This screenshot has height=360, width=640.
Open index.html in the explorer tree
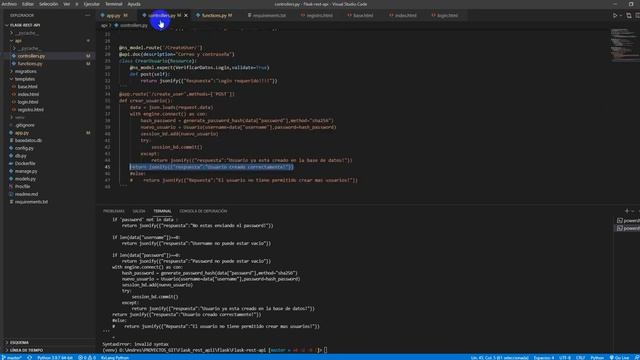28,94
